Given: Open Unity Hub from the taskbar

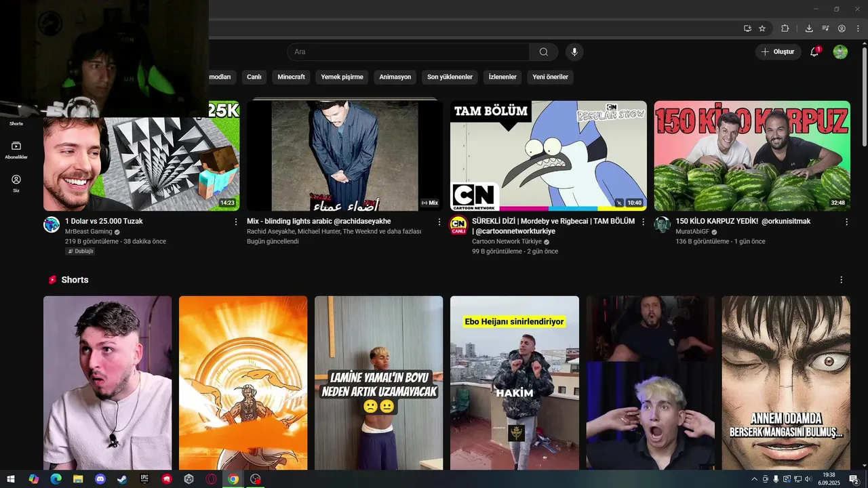Looking at the screenshot, I should pos(189,479).
